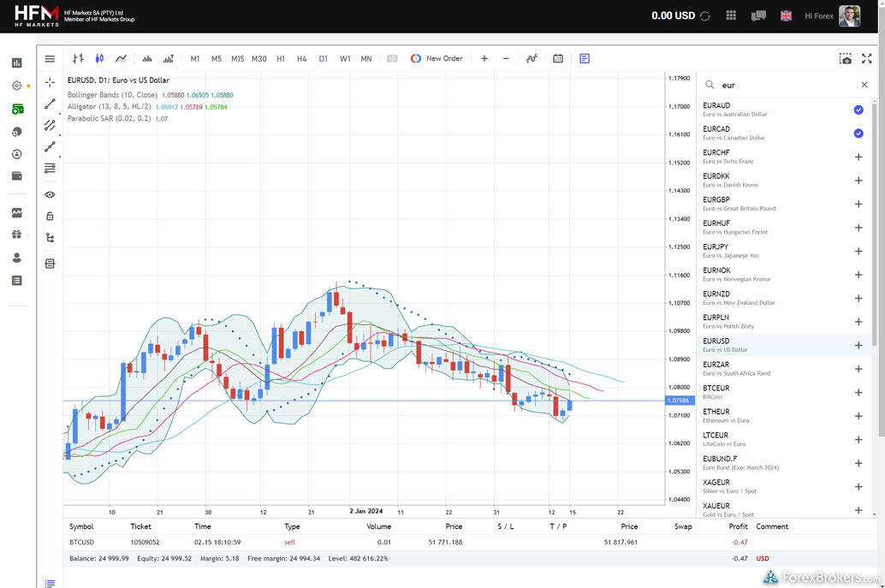Open the apps grid menu
The image size is (885, 588).
point(730,15)
